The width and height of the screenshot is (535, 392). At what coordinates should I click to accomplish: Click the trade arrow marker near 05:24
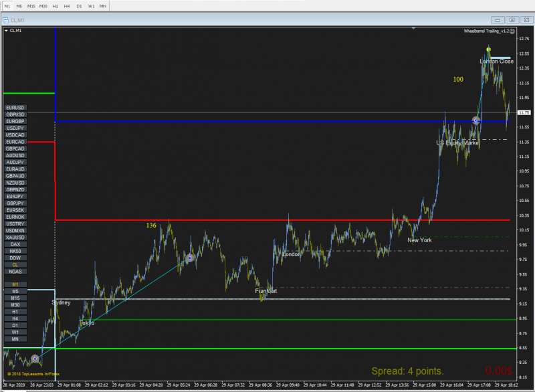[x=190, y=258]
